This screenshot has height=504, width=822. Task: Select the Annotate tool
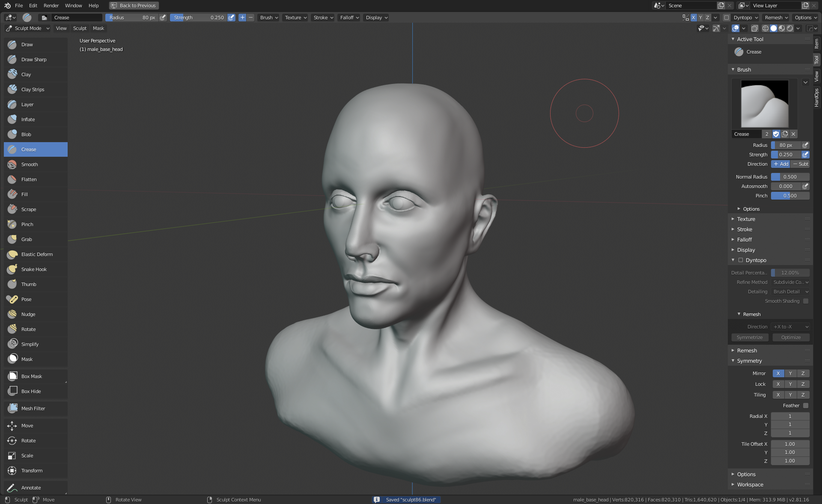31,488
